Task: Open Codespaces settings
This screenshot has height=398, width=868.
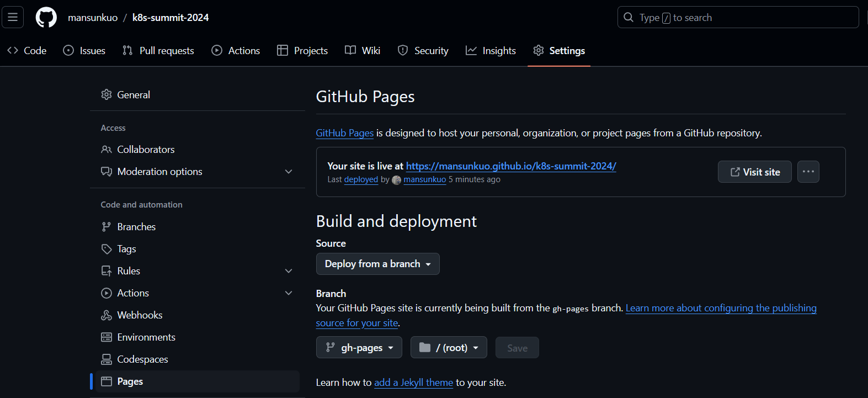Action: pyautogui.click(x=198, y=359)
